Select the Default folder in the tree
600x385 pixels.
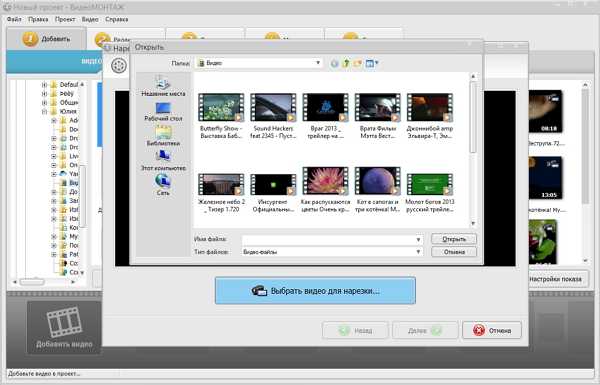point(65,85)
